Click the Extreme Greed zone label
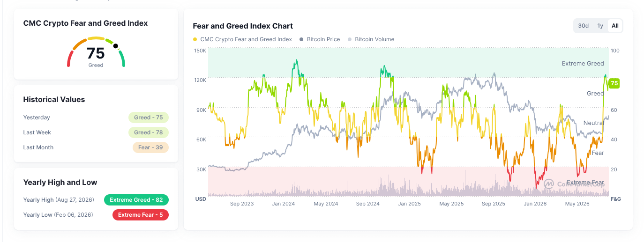The height and width of the screenshot is (242, 644). [583, 64]
